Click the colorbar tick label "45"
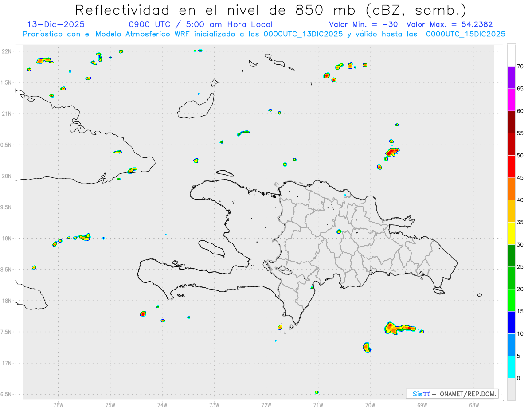 (520, 178)
